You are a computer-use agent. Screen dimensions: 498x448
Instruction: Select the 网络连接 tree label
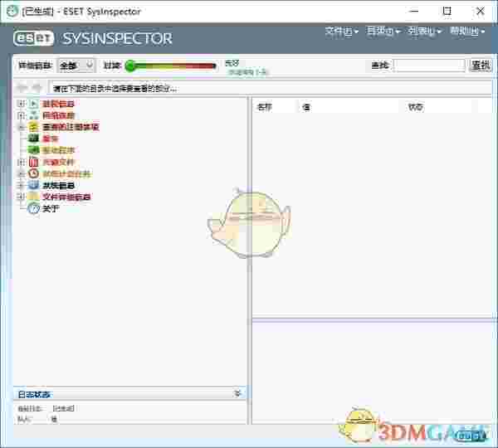click(x=58, y=115)
